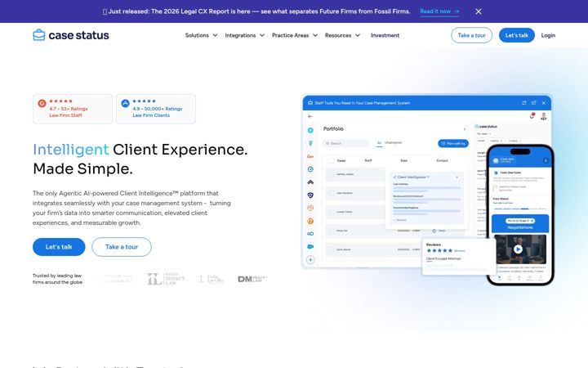588x368 pixels.
Task: Tick the checkbox in the last case row
Action: point(332,249)
